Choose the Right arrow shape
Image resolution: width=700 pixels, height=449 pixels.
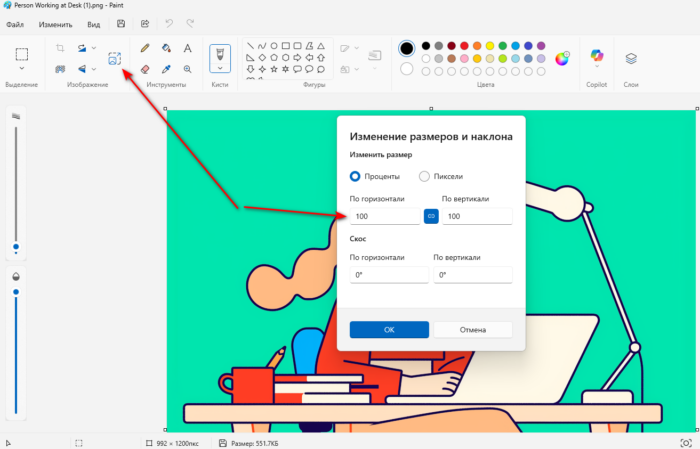pyautogui.click(x=297, y=58)
